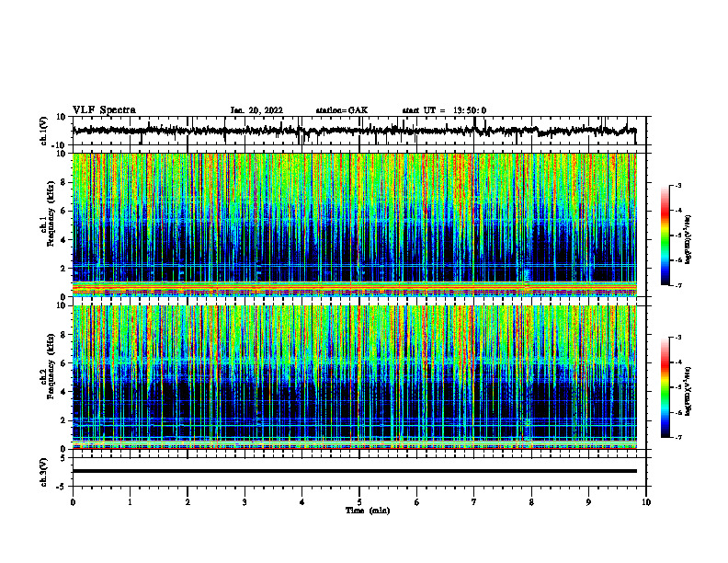Image resolution: width=728 pixels, height=563 pixels.
Task: Click inside the ch.2 spectrogram panel
Action: coord(355,377)
